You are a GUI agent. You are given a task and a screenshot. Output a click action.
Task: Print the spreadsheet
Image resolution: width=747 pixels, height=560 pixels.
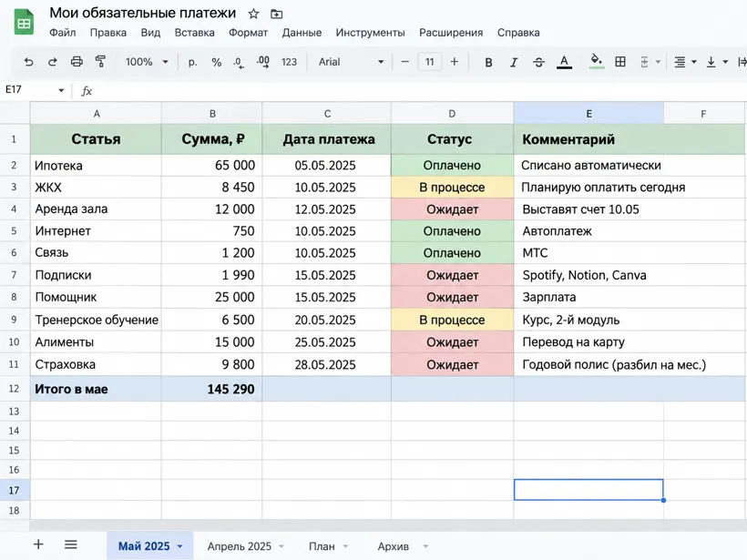[77, 62]
